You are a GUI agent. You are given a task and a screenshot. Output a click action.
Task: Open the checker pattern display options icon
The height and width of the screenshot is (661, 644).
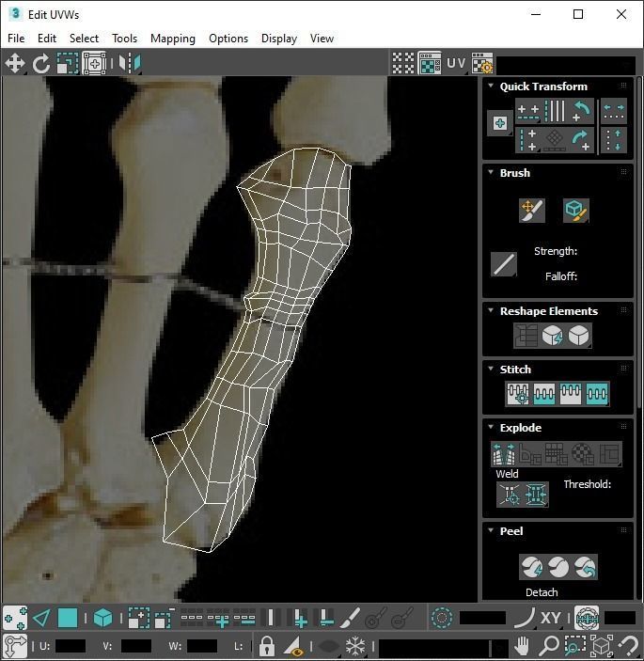pyautogui.click(x=403, y=63)
